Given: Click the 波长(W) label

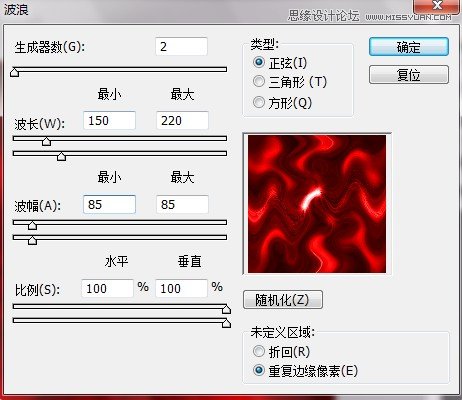Looking at the screenshot, I should tap(39, 124).
